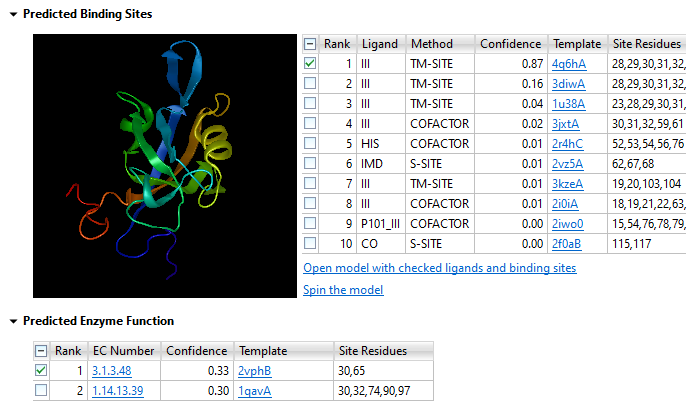Sort binding sites by Ligand column header
The width and height of the screenshot is (686, 401).
381,44
